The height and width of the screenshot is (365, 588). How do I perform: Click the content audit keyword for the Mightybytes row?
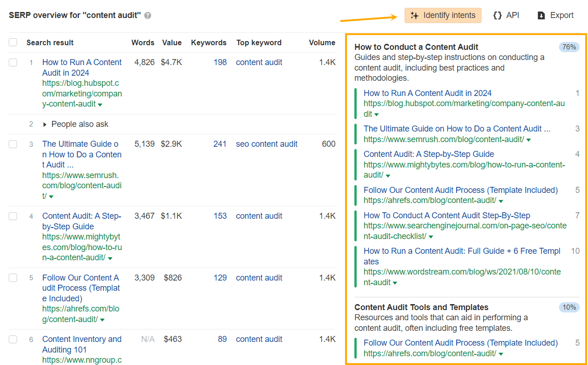tap(259, 216)
